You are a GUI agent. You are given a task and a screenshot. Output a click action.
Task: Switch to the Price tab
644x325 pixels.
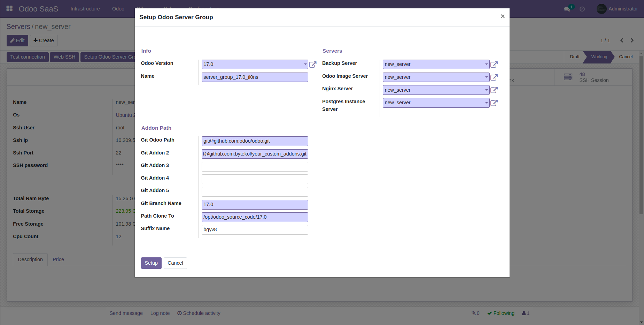point(58,259)
